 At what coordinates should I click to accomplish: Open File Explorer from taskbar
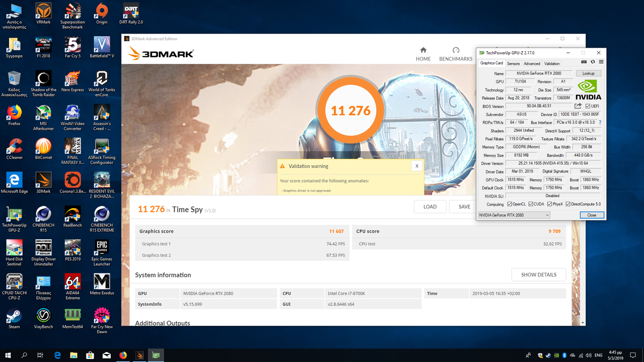click(x=73, y=355)
